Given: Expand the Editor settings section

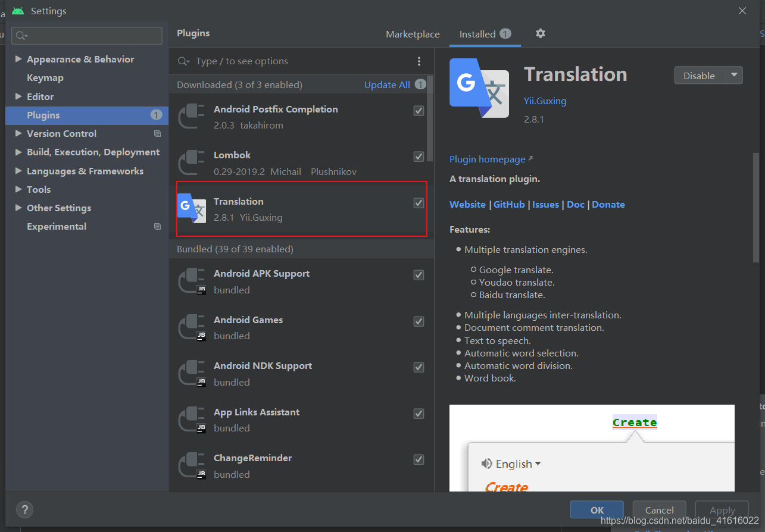Looking at the screenshot, I should point(18,96).
